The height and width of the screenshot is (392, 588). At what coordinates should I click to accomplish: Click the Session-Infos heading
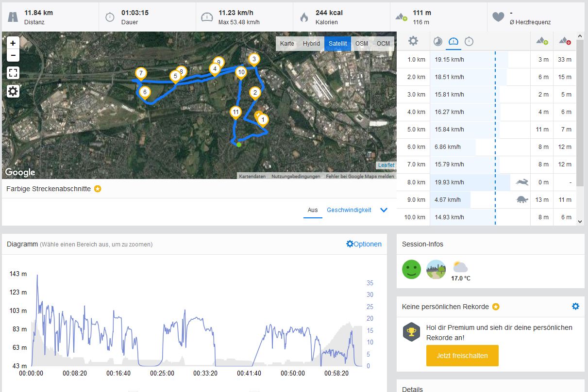pyautogui.click(x=422, y=244)
